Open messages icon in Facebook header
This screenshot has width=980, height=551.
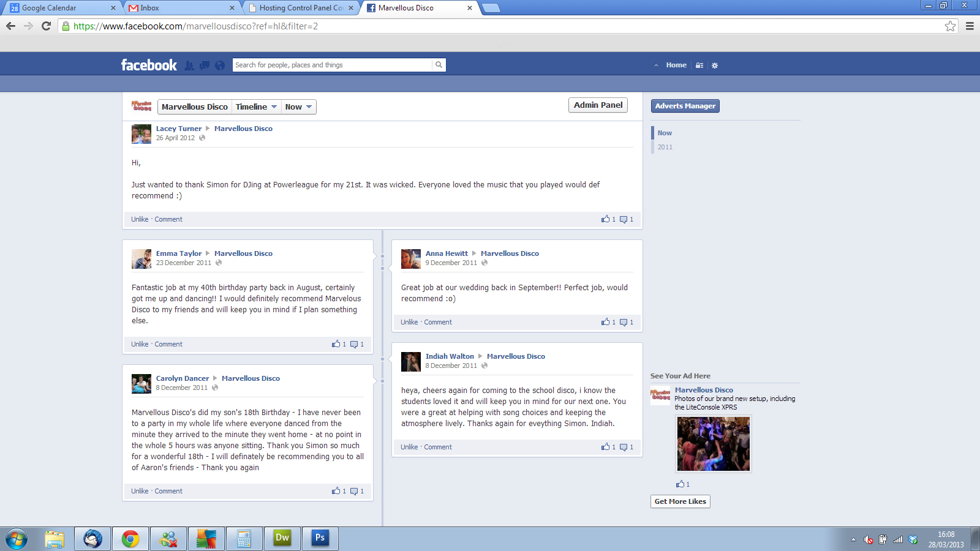(205, 66)
